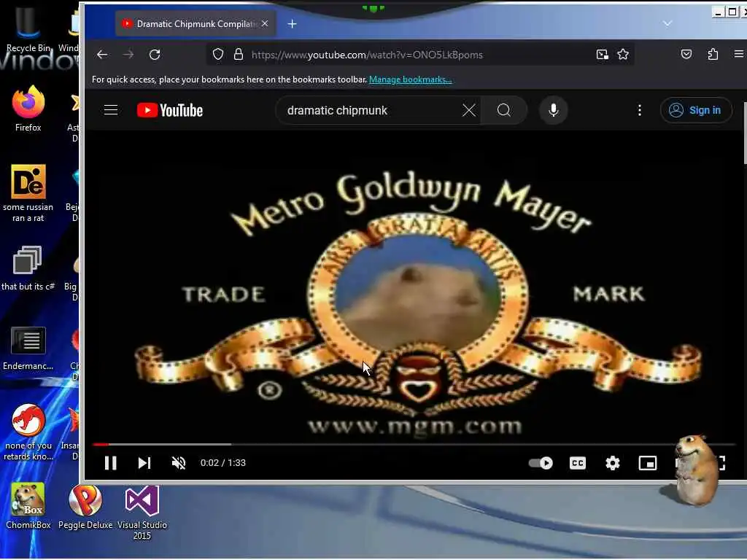747x560 pixels.
Task: Unmute the video volume
Action: tap(178, 463)
